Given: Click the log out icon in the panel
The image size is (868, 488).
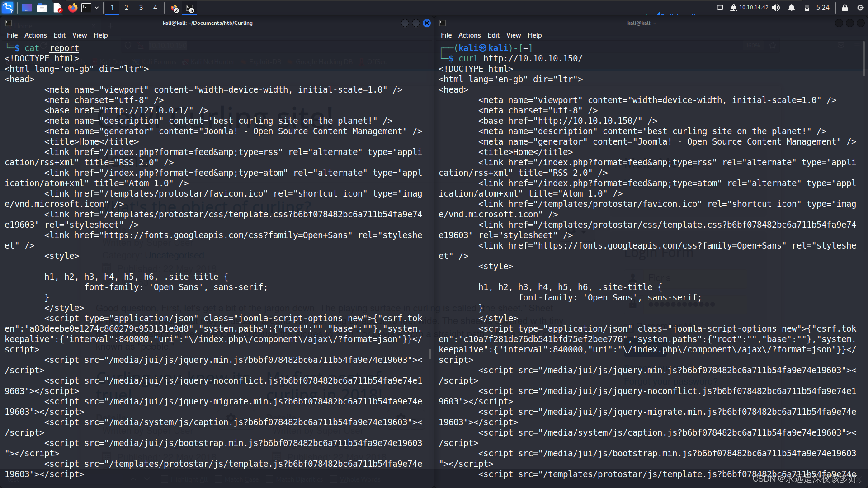Looking at the screenshot, I should [860, 8].
